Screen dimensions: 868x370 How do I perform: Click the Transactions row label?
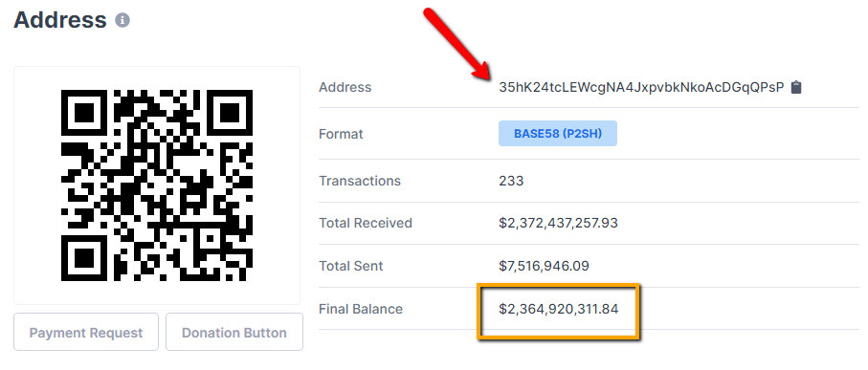coord(360,181)
